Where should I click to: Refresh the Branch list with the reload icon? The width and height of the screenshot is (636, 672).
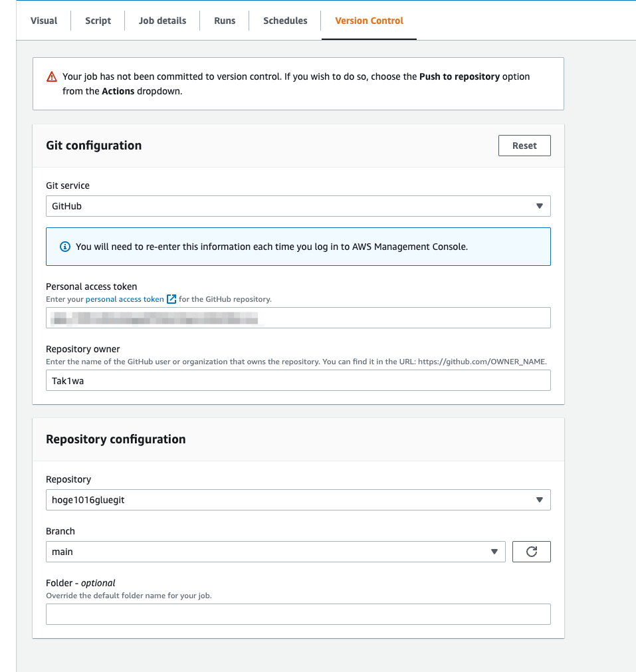(x=531, y=551)
